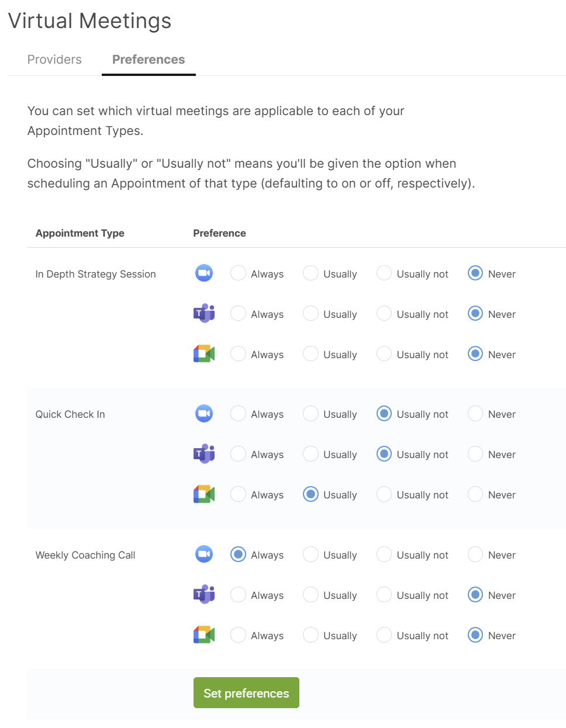The height and width of the screenshot is (728, 566).
Task: Switch to the Providers tab
Action: 54,59
